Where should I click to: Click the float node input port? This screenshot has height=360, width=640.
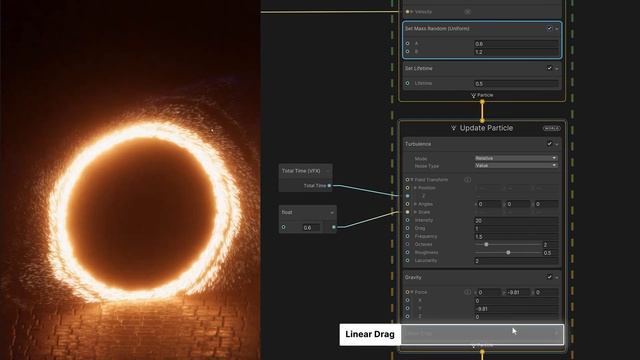click(283, 227)
